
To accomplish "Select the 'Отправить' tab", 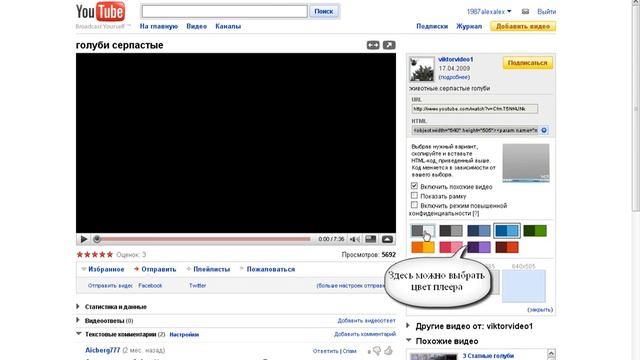I will pos(155,269).
